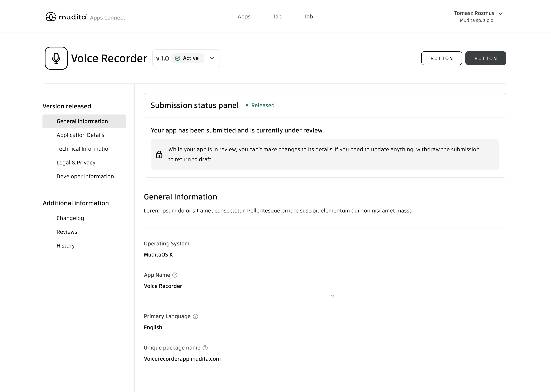Navigate to Legal & Privacy
Viewport: 551px width, 392px height.
point(76,163)
